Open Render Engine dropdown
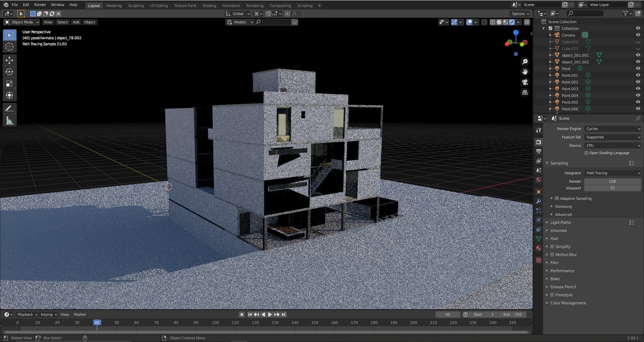This screenshot has height=342, width=644. pyautogui.click(x=612, y=129)
